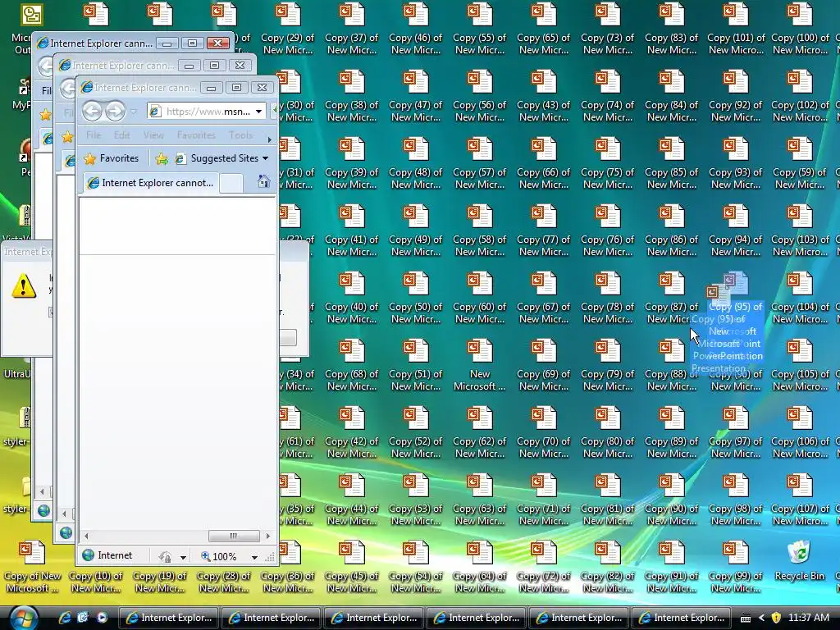This screenshot has width=840, height=630.
Task: Select the 'Copy (80) of New Micr...' icon
Action: pos(608,432)
